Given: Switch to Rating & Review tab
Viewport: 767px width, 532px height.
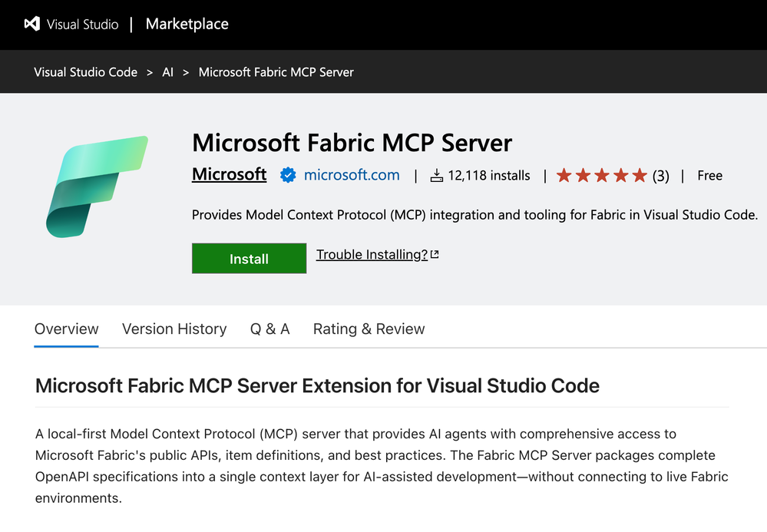Looking at the screenshot, I should point(369,329).
